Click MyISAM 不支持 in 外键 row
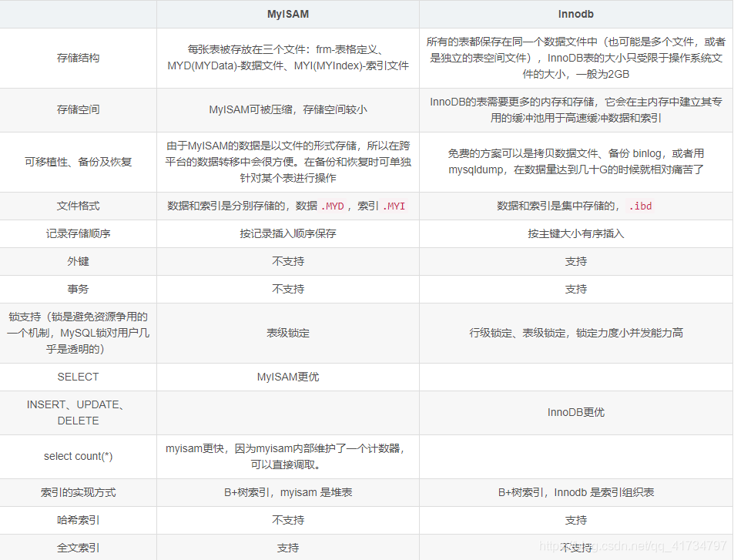This screenshot has width=734, height=560. [x=288, y=261]
